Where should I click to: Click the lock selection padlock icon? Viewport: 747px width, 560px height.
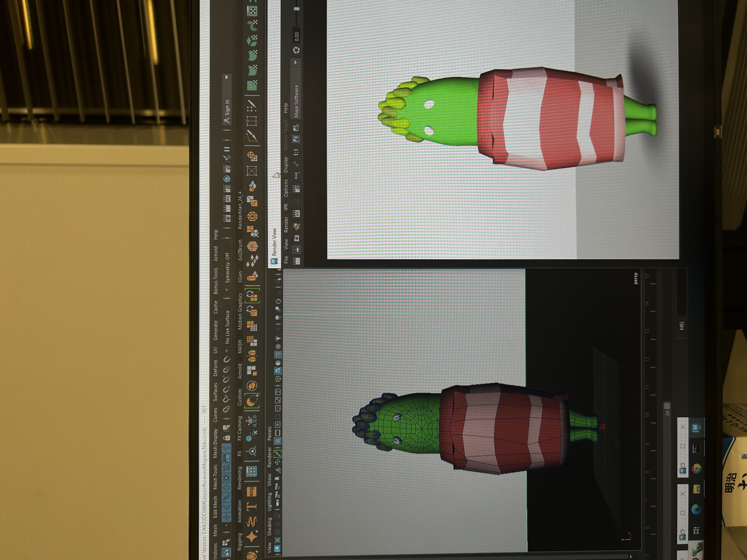coord(227,438)
